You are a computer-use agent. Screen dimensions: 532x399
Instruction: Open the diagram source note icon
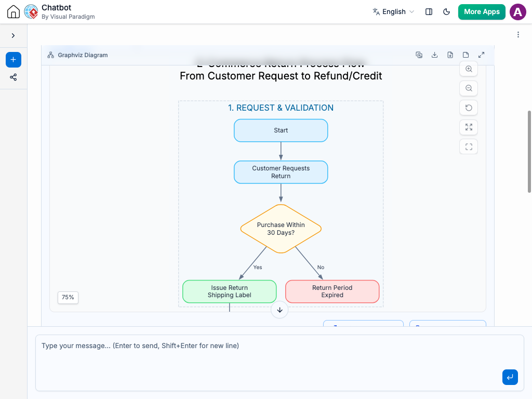click(466, 55)
